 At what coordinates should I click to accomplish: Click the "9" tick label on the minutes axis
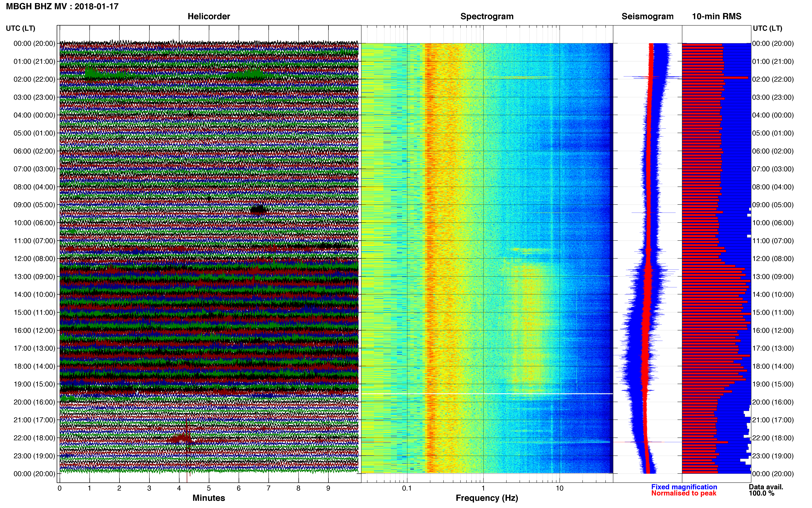coord(328,488)
